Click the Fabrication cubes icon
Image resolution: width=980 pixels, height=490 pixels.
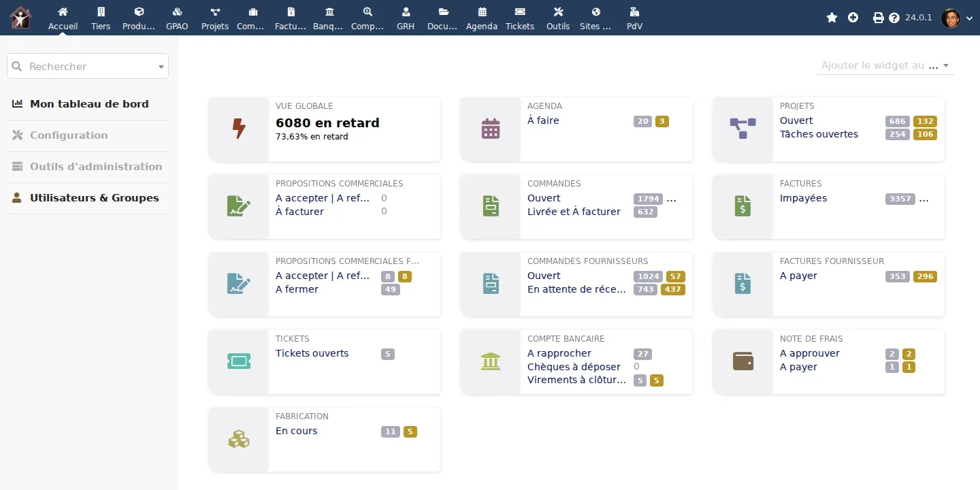(x=239, y=439)
